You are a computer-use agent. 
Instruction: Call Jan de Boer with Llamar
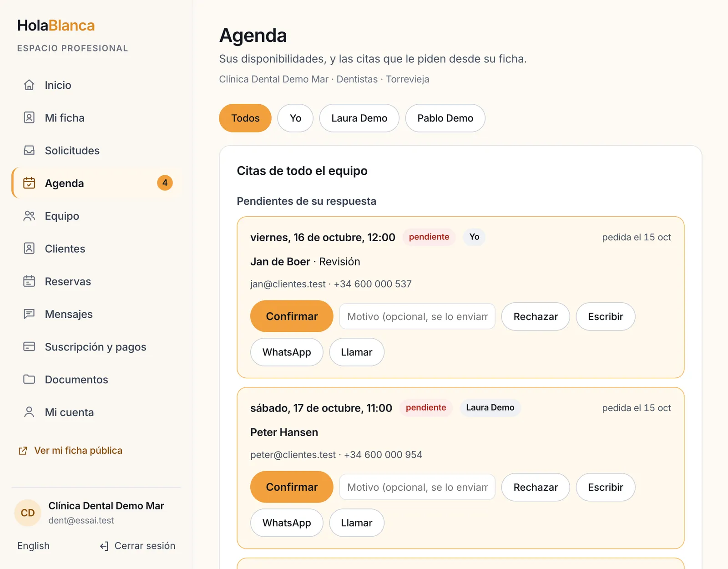(357, 352)
